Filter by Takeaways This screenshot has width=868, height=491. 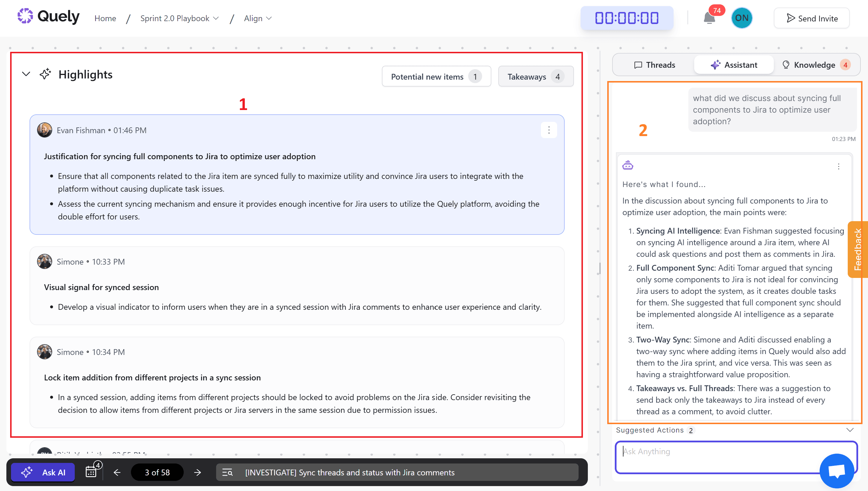click(x=536, y=76)
